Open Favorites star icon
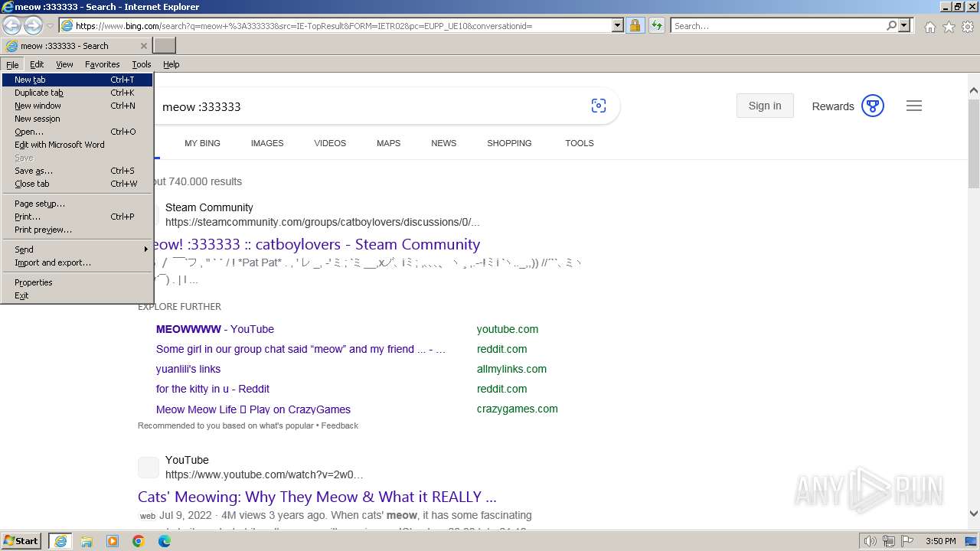 pyautogui.click(x=949, y=27)
